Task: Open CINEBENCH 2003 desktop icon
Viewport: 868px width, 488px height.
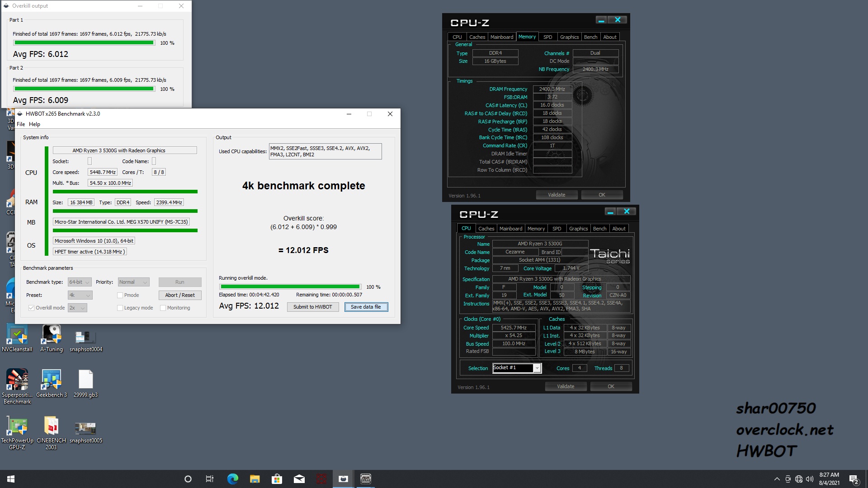Action: click(51, 433)
